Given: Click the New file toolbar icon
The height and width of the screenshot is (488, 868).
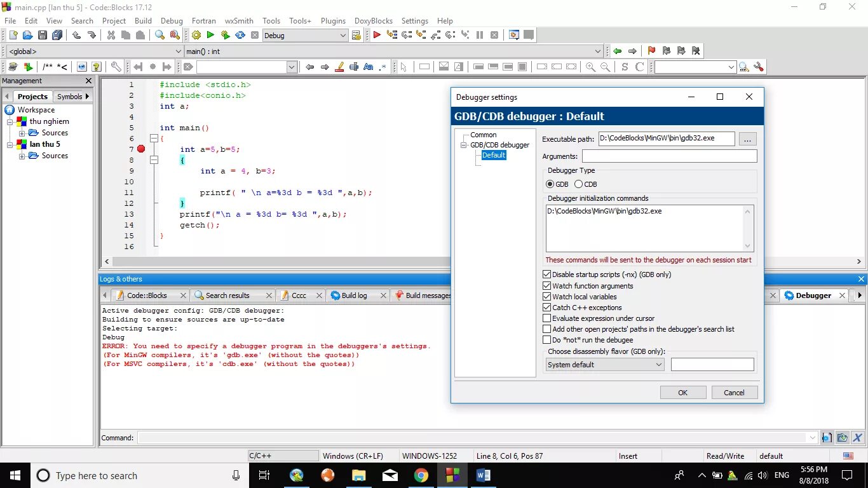Looking at the screenshot, I should click(x=12, y=36).
